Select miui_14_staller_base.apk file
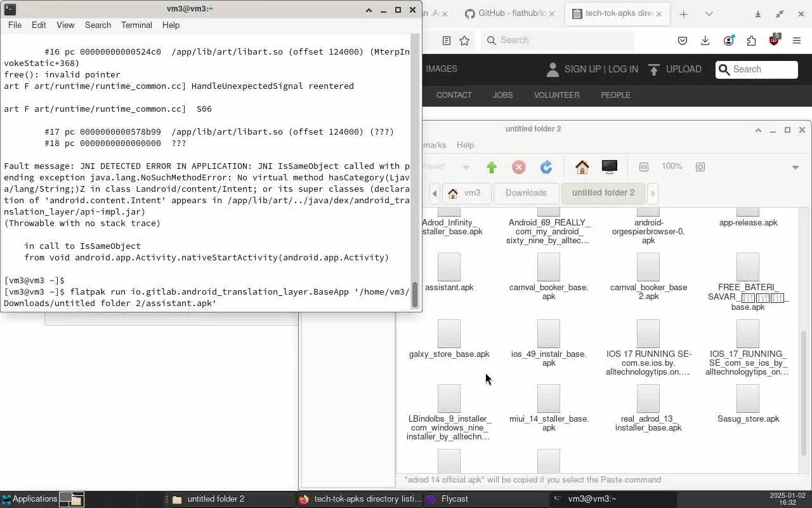Viewport: 812px width, 508px height. pos(549,409)
